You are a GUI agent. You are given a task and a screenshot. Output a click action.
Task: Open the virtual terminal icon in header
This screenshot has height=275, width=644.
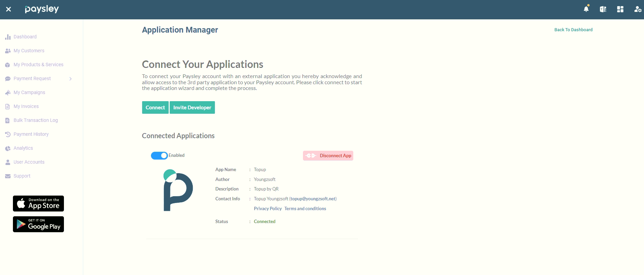pos(603,9)
